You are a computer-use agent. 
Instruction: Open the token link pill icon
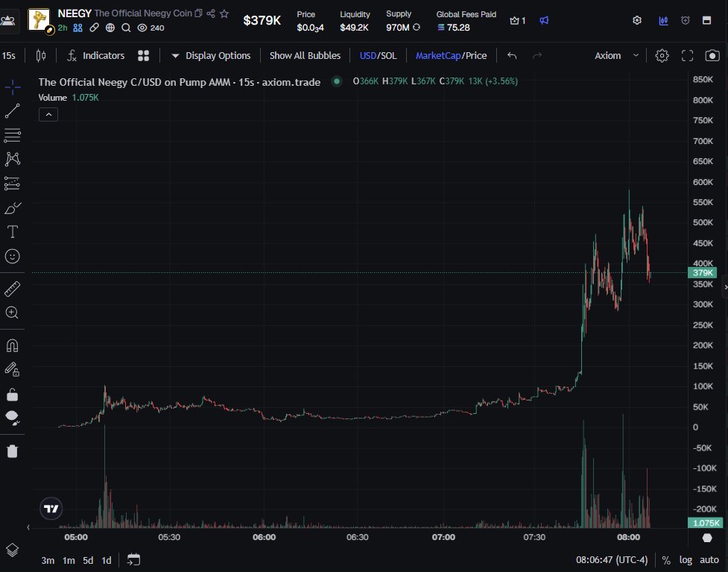(x=94, y=28)
